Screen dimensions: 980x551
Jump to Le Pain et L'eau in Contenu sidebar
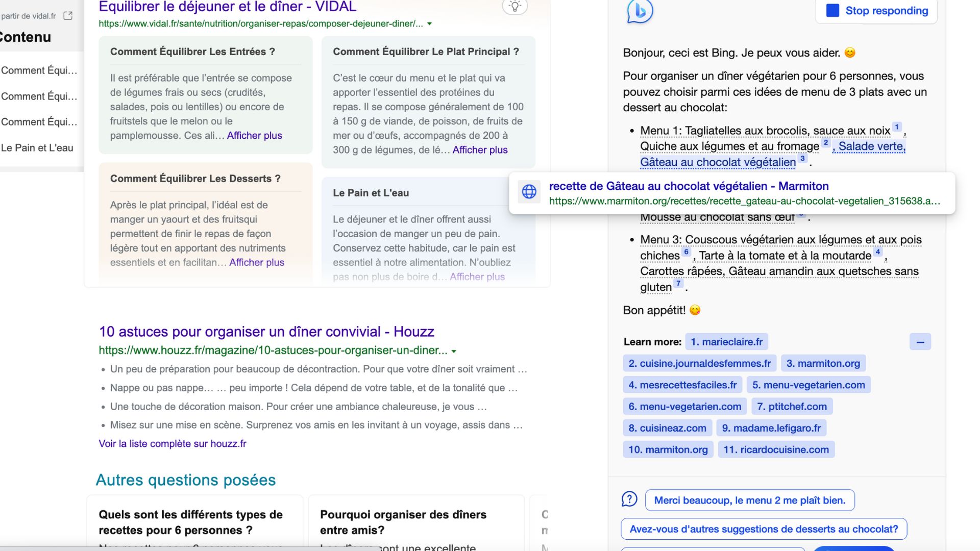(x=37, y=148)
